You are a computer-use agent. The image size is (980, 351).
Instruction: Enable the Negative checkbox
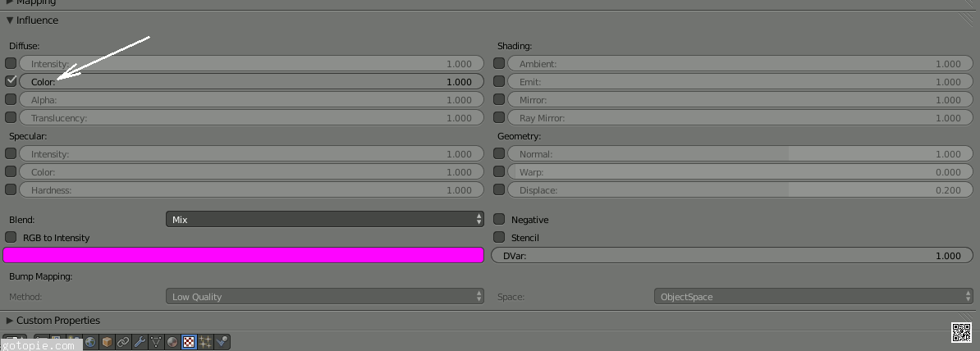(x=499, y=220)
